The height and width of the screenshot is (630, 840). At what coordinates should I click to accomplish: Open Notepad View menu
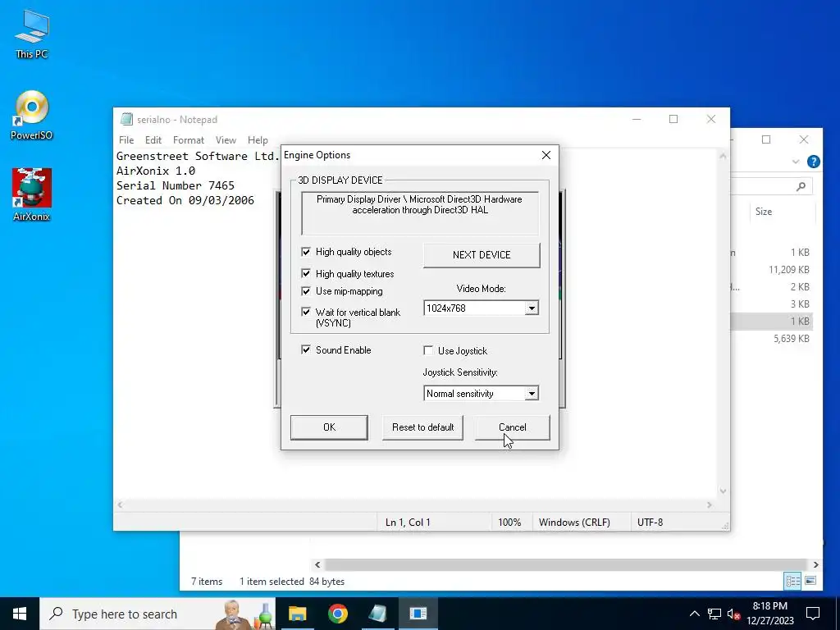226,139
